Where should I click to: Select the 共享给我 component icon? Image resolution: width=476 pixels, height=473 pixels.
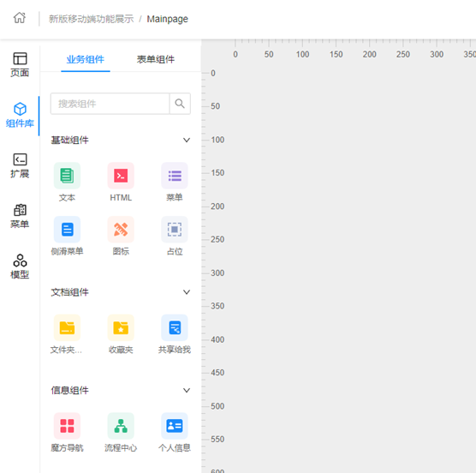coord(175,327)
